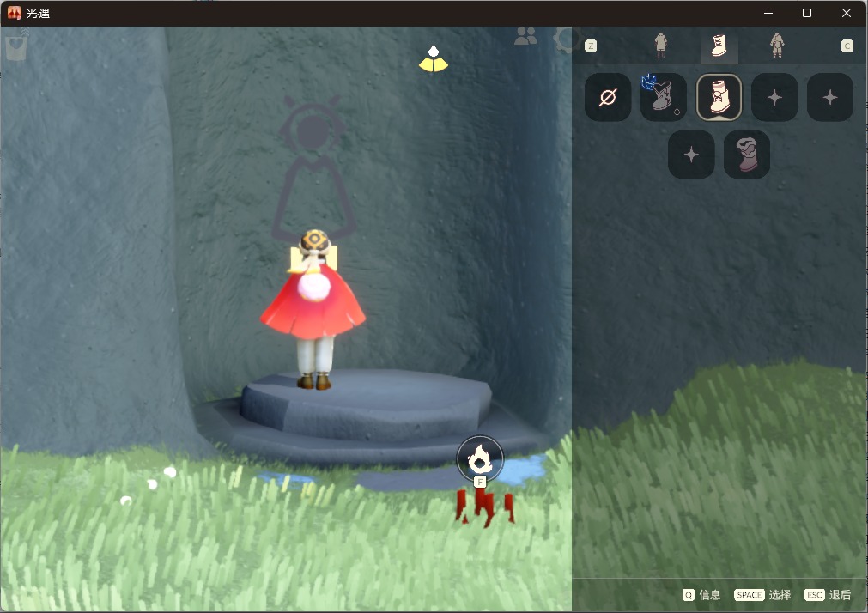The image size is (868, 613).
Task: Tap the flame light interaction button
Action: coord(480,458)
